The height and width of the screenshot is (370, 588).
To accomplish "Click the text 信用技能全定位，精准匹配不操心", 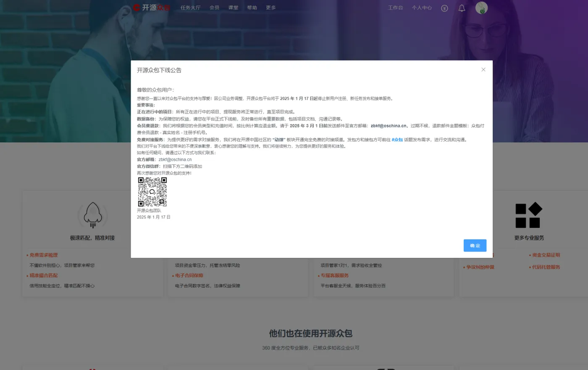I will coord(62,286).
